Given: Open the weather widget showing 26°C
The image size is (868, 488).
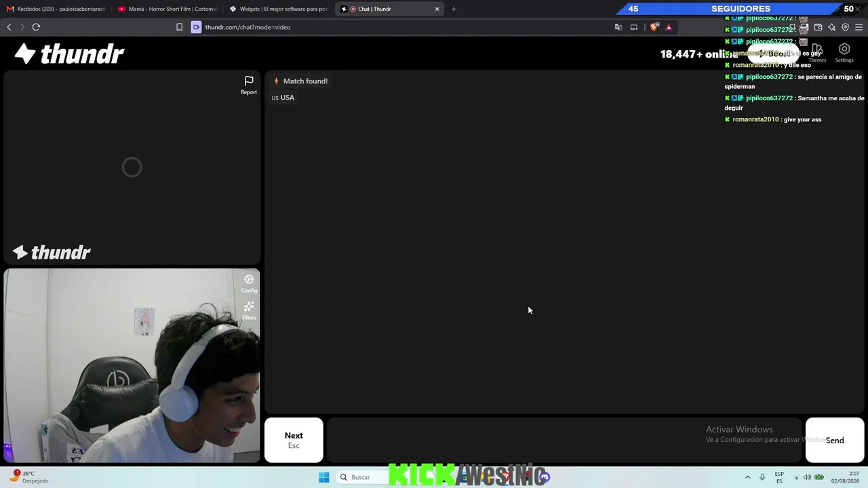Looking at the screenshot, I should (28, 477).
